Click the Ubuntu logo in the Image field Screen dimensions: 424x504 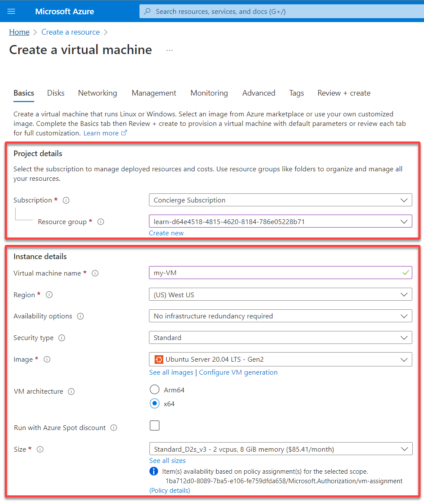[x=159, y=360]
